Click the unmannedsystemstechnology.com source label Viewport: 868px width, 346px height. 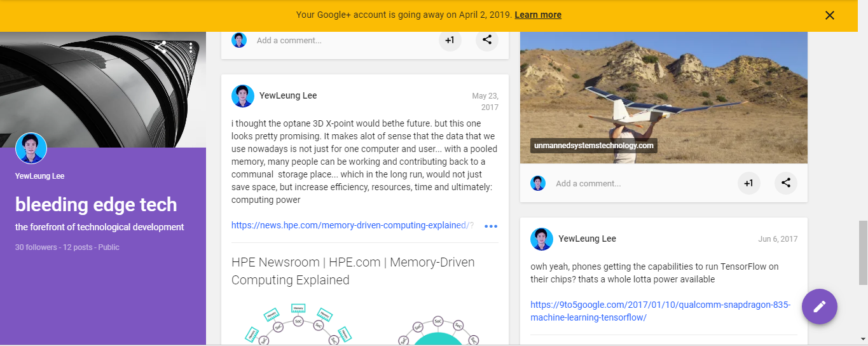coord(594,146)
